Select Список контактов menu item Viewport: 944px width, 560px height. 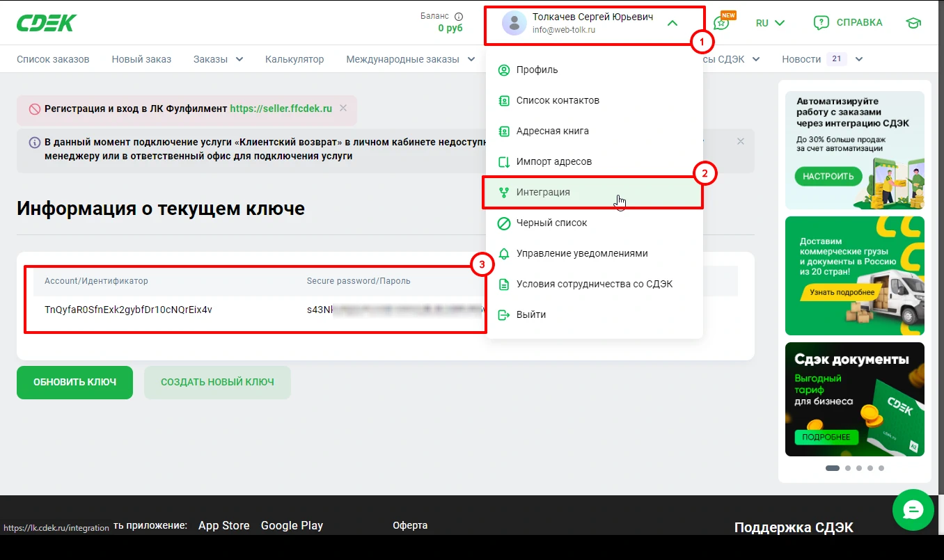click(x=595, y=100)
